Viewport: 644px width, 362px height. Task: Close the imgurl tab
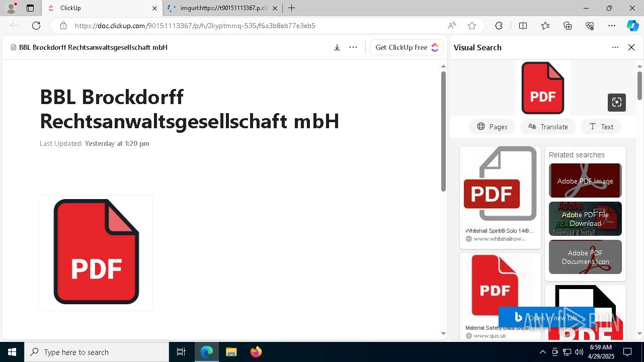click(x=275, y=8)
